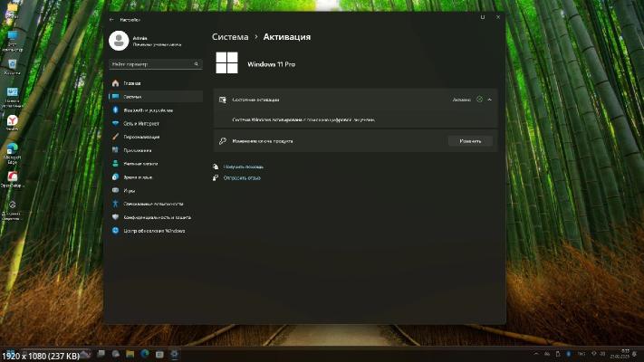Select the Yandex browser desktop icon

13,123
